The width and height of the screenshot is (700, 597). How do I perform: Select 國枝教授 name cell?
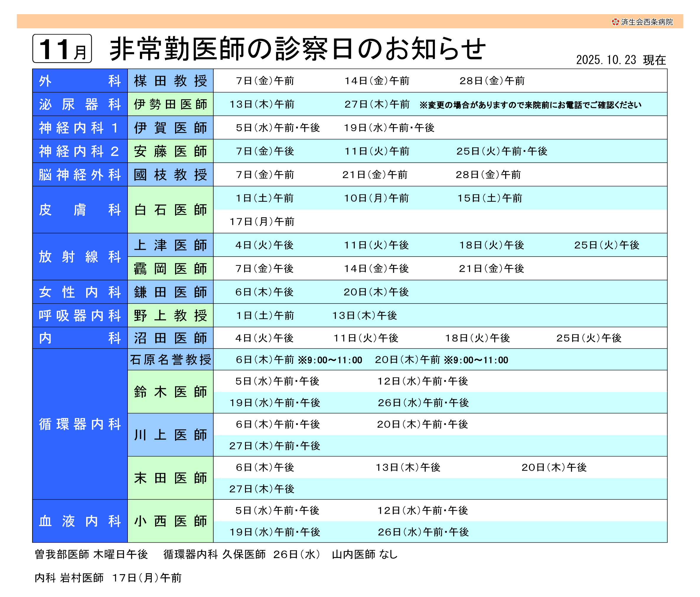[x=170, y=175]
